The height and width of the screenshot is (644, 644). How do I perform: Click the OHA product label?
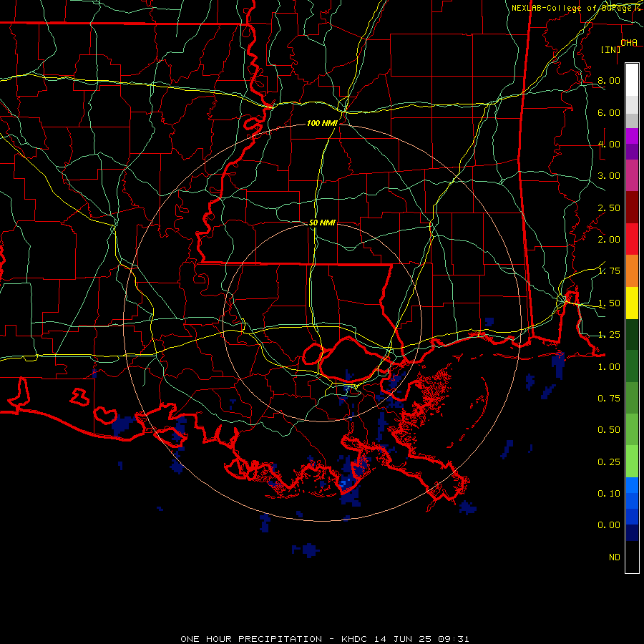point(629,42)
